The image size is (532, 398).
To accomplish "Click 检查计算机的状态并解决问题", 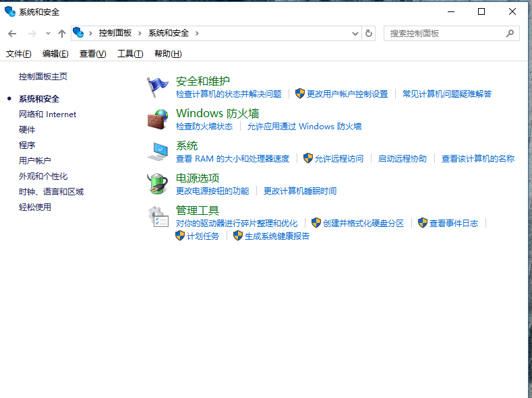I will [x=229, y=94].
